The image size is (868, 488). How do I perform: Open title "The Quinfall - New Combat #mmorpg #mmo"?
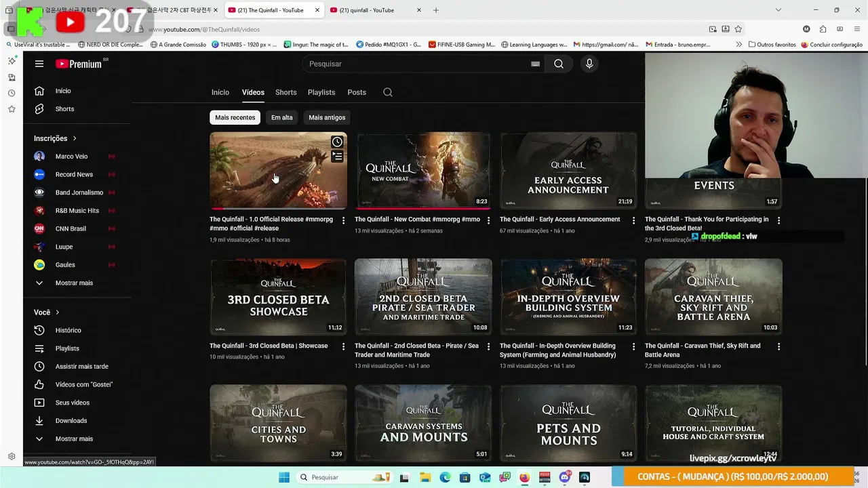pos(417,220)
